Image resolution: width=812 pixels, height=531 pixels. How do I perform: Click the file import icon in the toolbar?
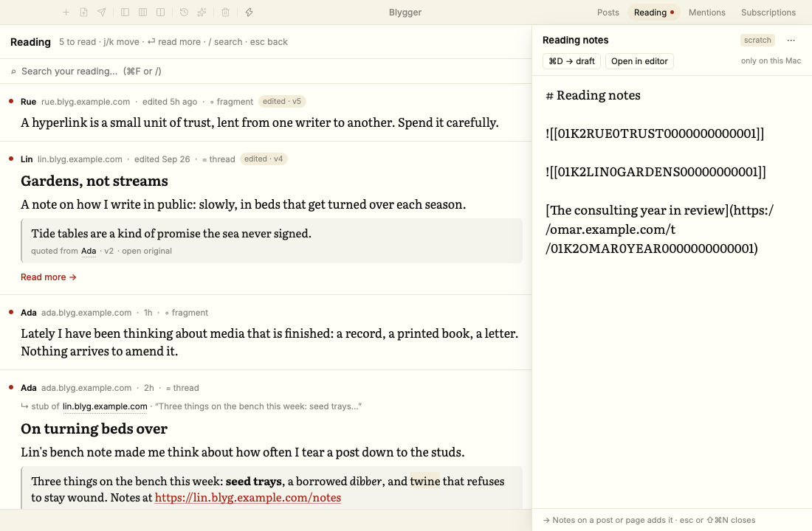point(83,13)
